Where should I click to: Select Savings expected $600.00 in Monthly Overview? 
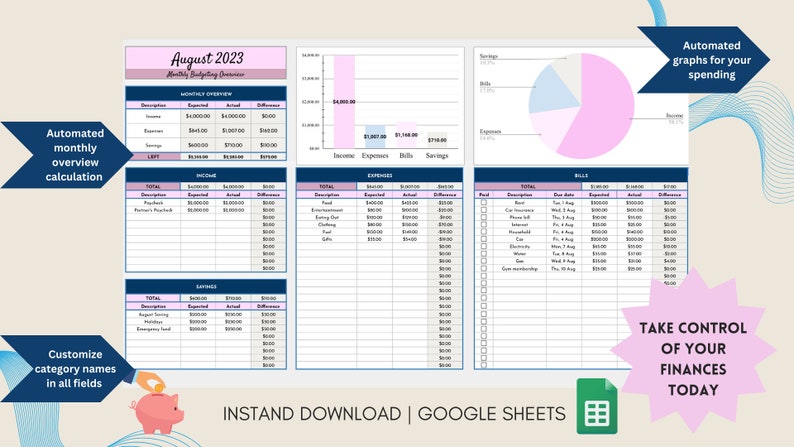pyautogui.click(x=197, y=145)
